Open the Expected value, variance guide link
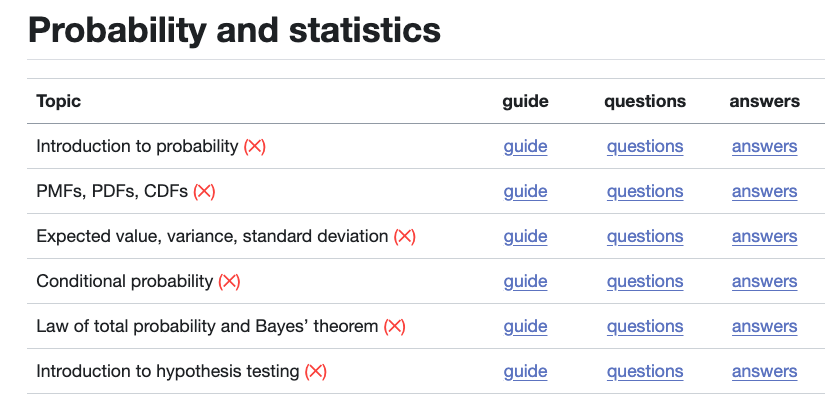This screenshot has width=835, height=411. (525, 236)
